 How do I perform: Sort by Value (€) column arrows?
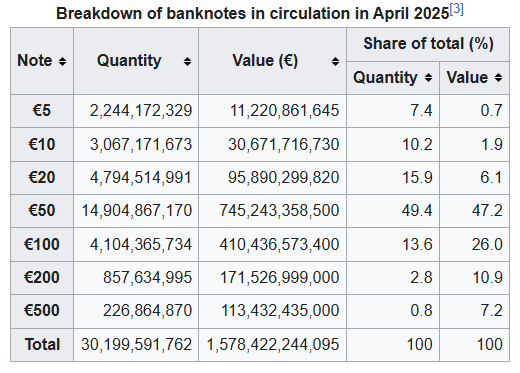click(x=335, y=61)
